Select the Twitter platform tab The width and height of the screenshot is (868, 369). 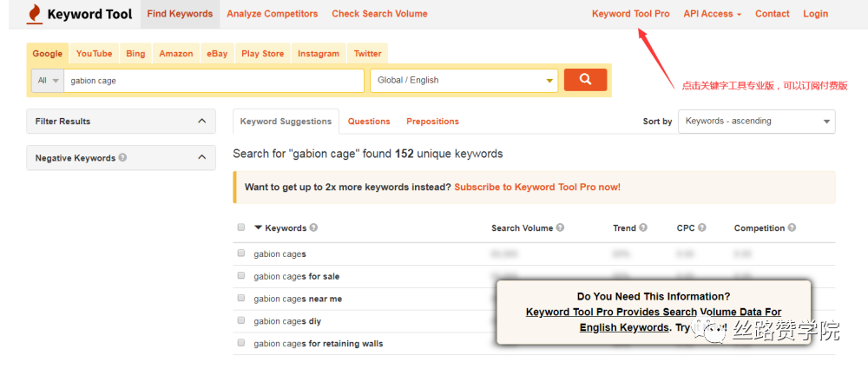point(367,54)
